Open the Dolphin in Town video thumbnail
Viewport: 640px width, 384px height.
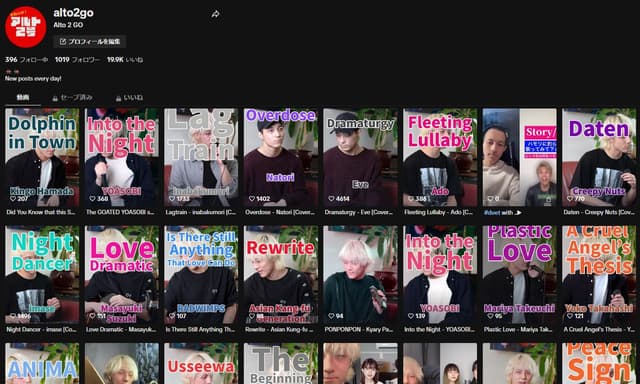tap(42, 158)
